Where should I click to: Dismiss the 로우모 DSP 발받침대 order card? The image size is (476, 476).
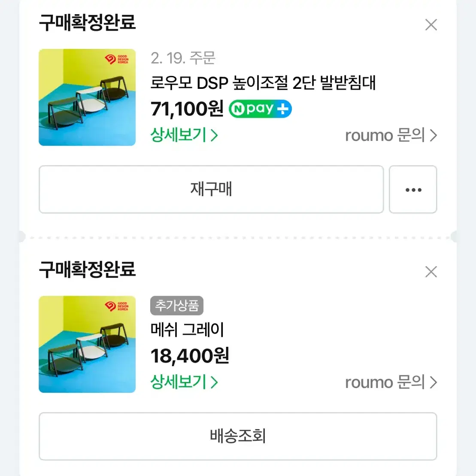coord(431,25)
